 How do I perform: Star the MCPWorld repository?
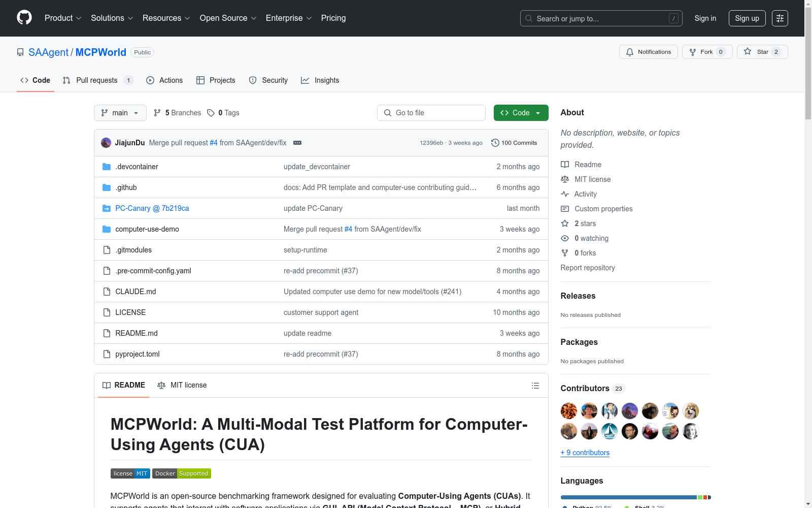[x=762, y=52]
